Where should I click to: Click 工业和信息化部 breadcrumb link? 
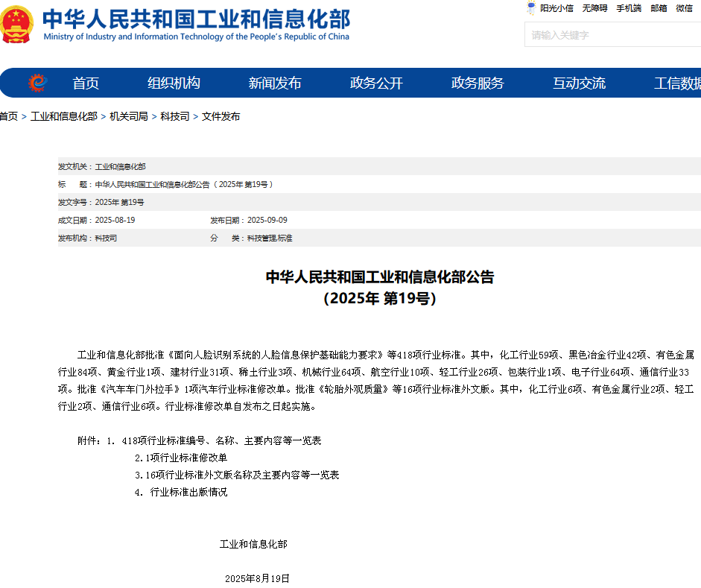click(x=65, y=116)
